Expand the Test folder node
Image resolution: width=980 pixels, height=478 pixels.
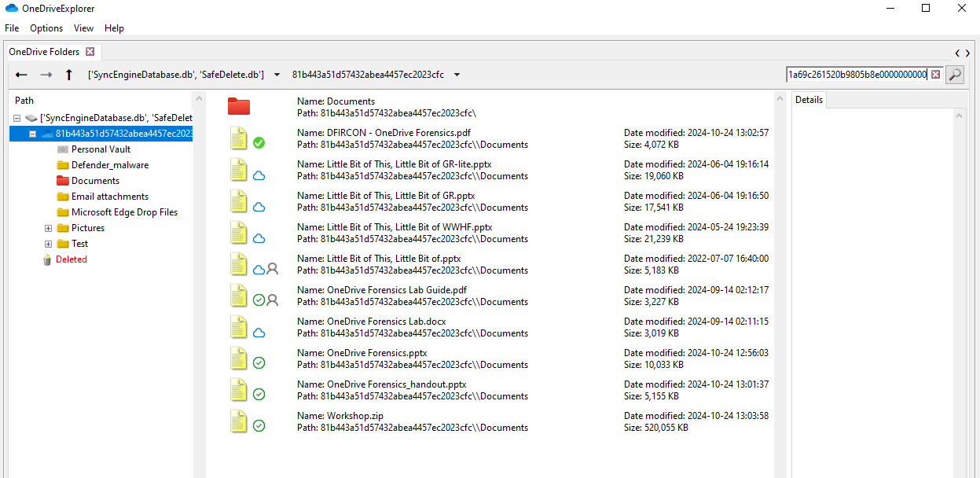pyautogui.click(x=48, y=244)
